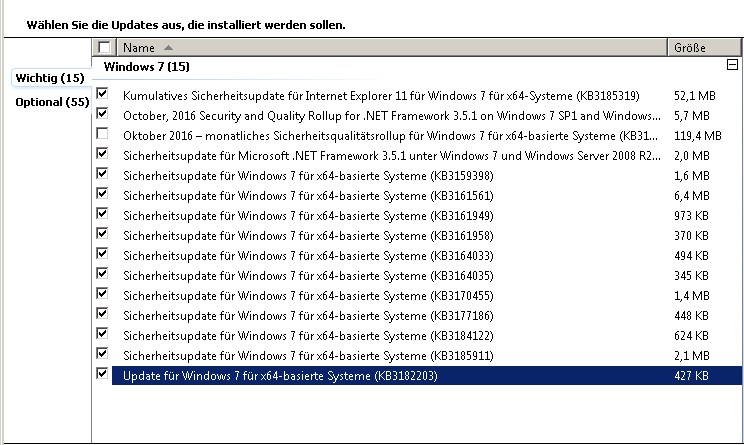The height and width of the screenshot is (445, 744).
Task: Check the Oktober 2016 Sicherheitsqualitätsrollup checkbox
Action: tap(103, 134)
